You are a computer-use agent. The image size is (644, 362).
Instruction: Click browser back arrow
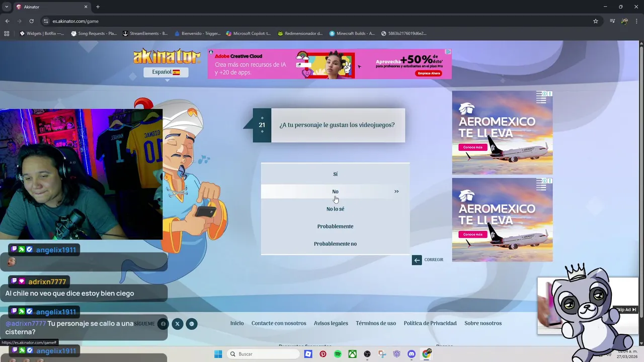tap(7, 21)
